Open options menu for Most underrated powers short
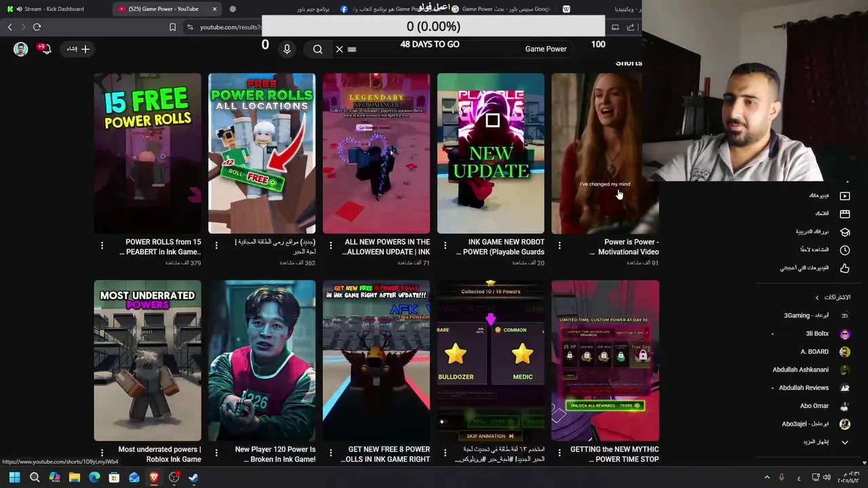The image size is (868, 488). click(102, 453)
